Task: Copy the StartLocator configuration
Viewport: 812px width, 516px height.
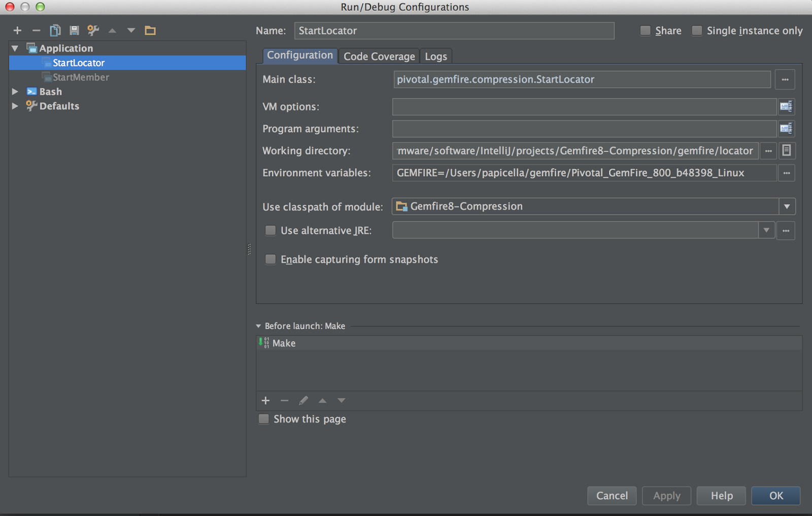Action: (x=55, y=30)
